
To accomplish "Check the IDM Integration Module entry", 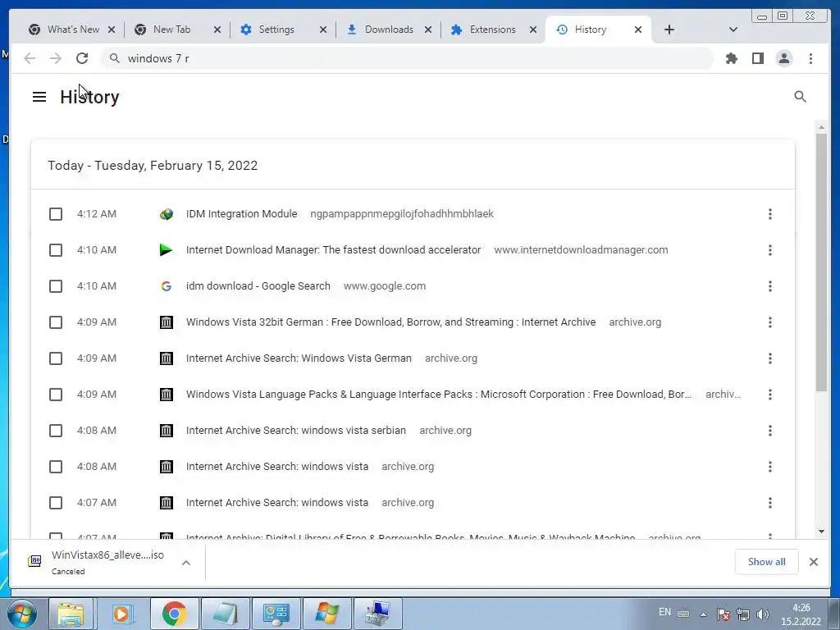I will tap(56, 214).
